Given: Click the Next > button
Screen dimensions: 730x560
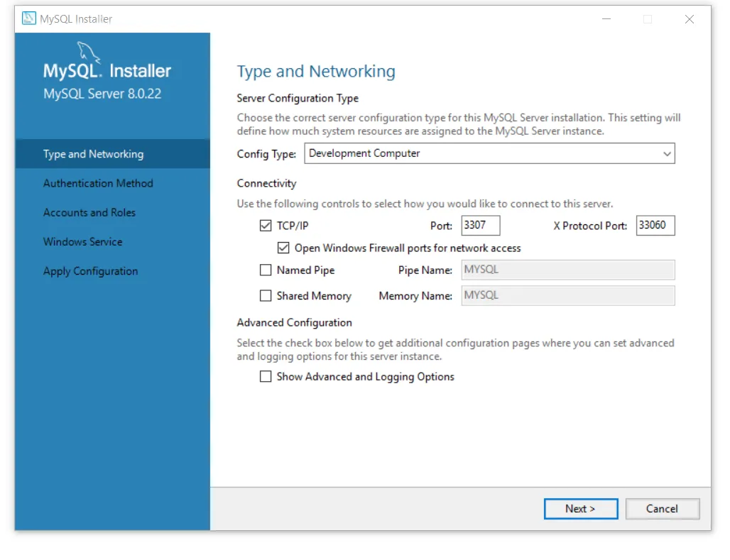Looking at the screenshot, I should coord(581,508).
